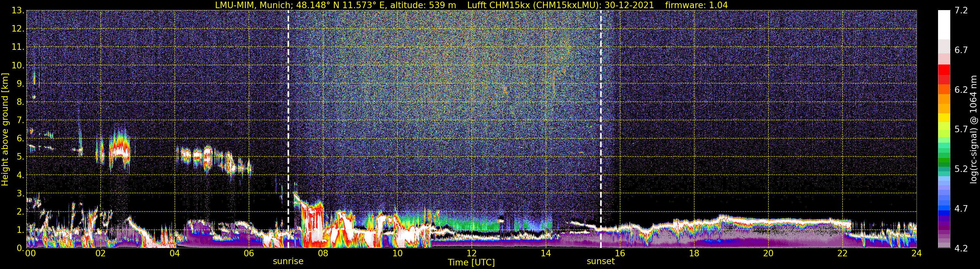The image size is (980, 269).
Task: Click the 'log(rc-signal) @ 1064 nm' colorbar title
Action: click(x=974, y=129)
